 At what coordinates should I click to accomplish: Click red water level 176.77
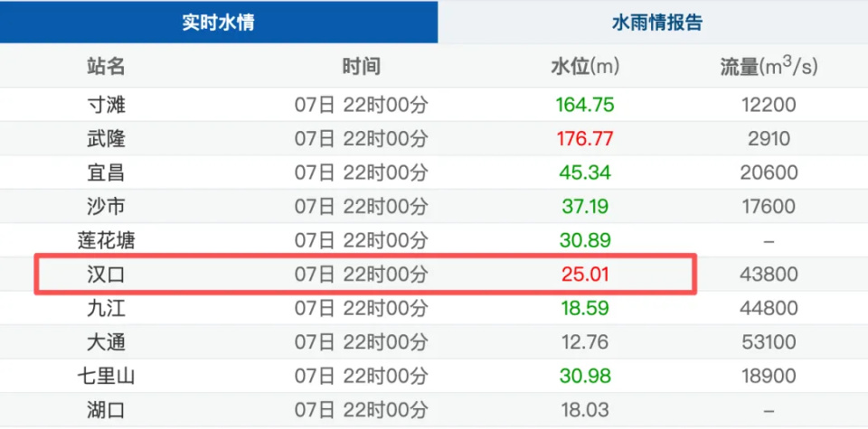(x=585, y=138)
